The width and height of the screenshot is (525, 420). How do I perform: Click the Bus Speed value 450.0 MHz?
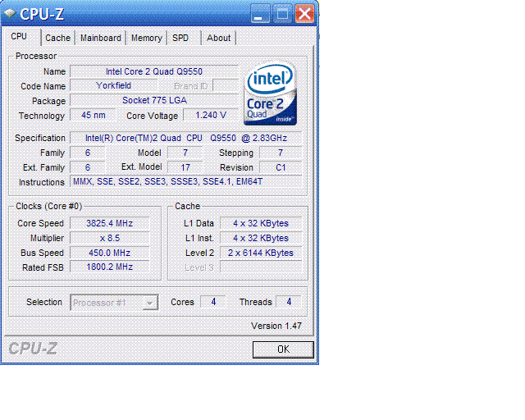tap(109, 253)
